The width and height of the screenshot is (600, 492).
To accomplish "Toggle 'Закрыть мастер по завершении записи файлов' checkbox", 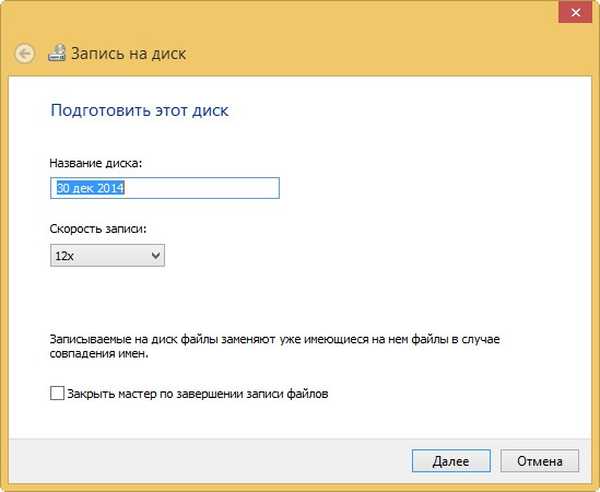I will click(57, 394).
